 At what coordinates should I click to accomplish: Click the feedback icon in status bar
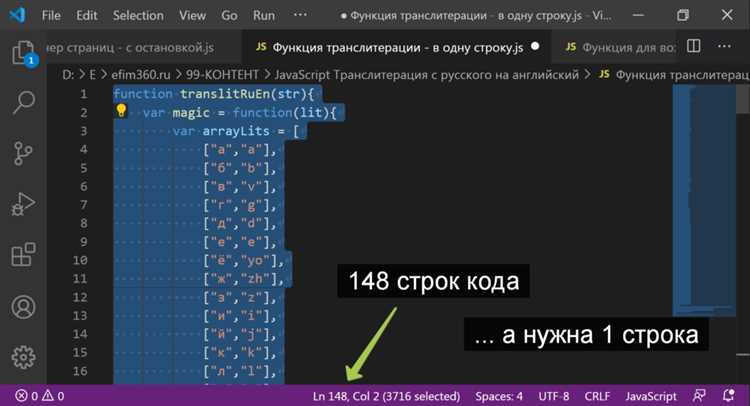coord(699,395)
